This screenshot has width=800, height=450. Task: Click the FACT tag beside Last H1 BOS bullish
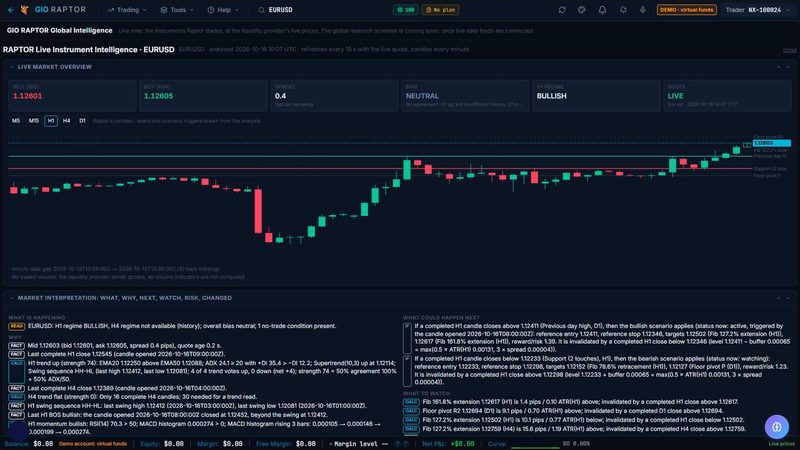click(x=16, y=415)
